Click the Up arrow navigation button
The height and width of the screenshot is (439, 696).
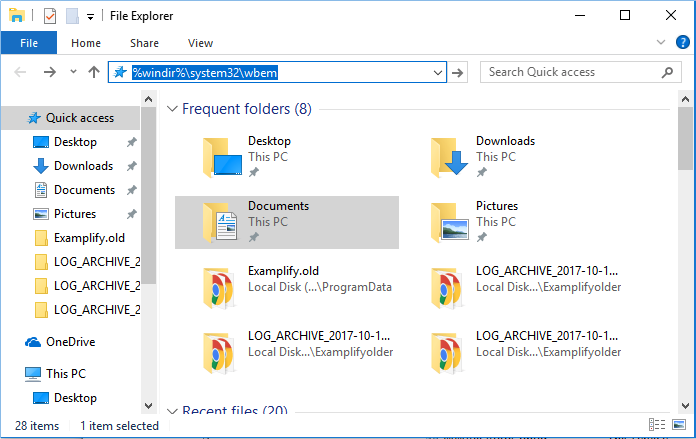(94, 72)
